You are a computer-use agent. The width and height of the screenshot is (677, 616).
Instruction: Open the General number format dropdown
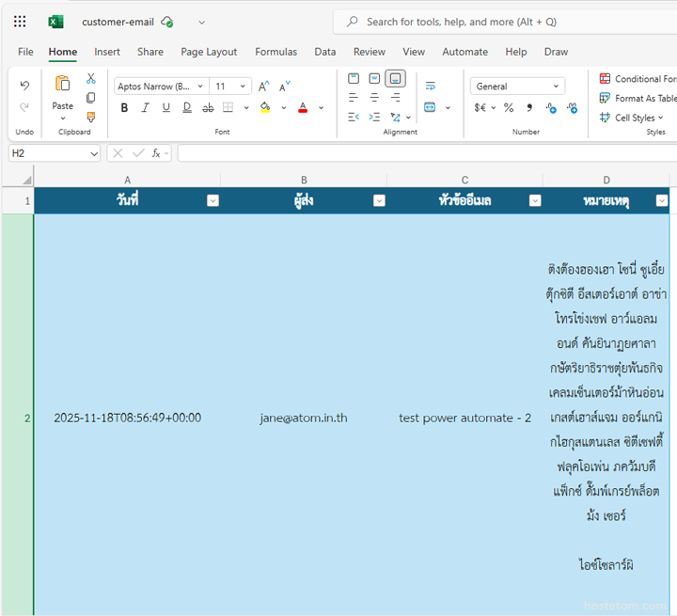tap(517, 87)
